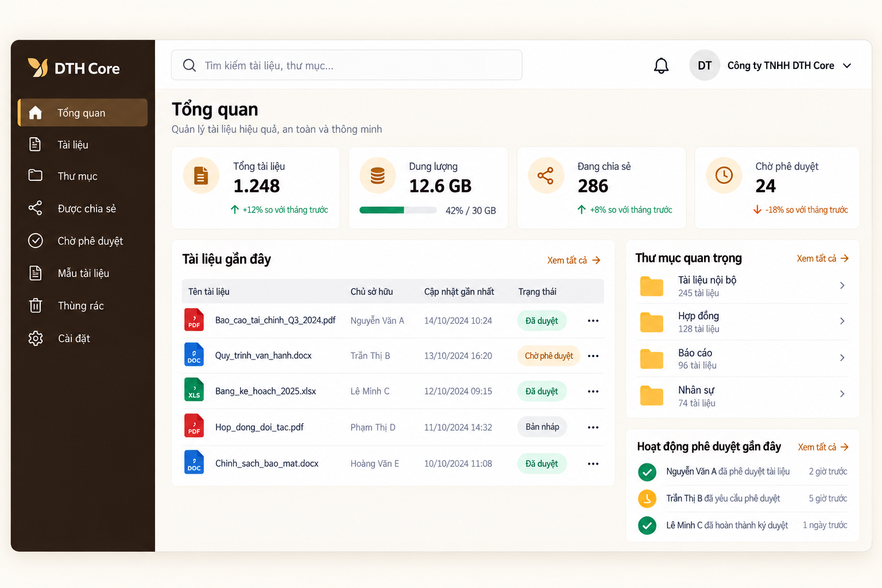
Task: Click the Dung lượng storage progress bar
Action: click(398, 210)
